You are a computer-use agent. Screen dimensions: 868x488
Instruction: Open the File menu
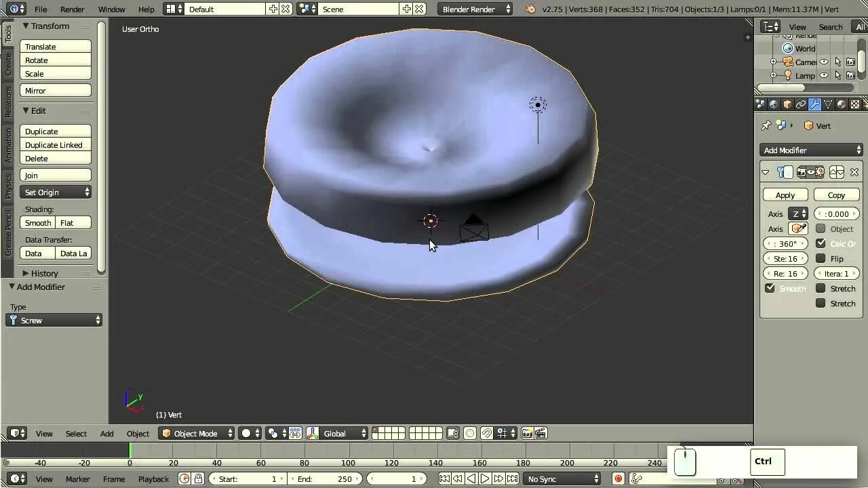tap(41, 9)
